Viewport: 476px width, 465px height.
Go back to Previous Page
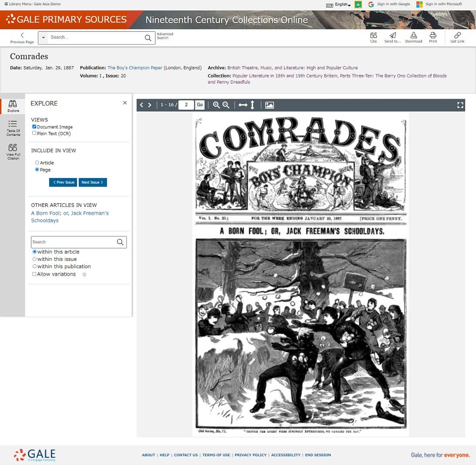pyautogui.click(x=22, y=38)
